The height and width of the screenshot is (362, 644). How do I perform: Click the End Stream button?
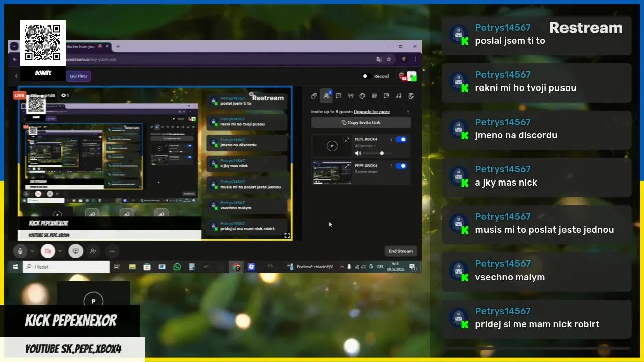pyautogui.click(x=400, y=251)
